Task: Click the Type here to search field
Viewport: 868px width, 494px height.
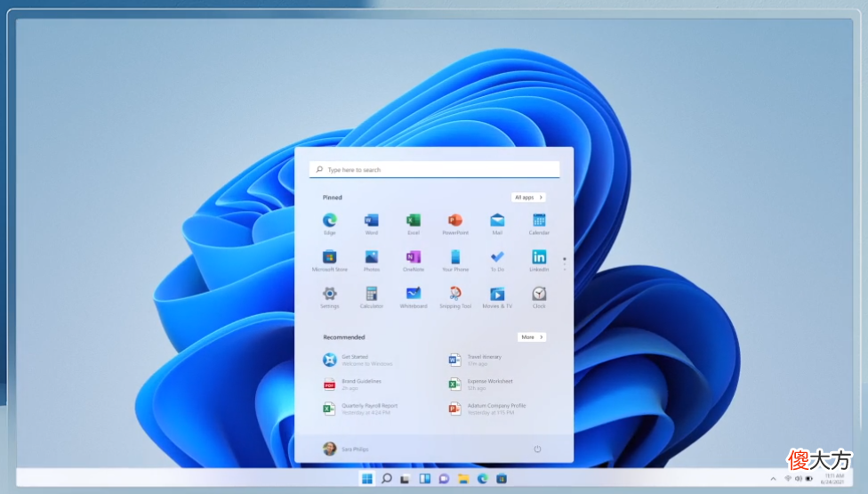Action: tap(435, 169)
